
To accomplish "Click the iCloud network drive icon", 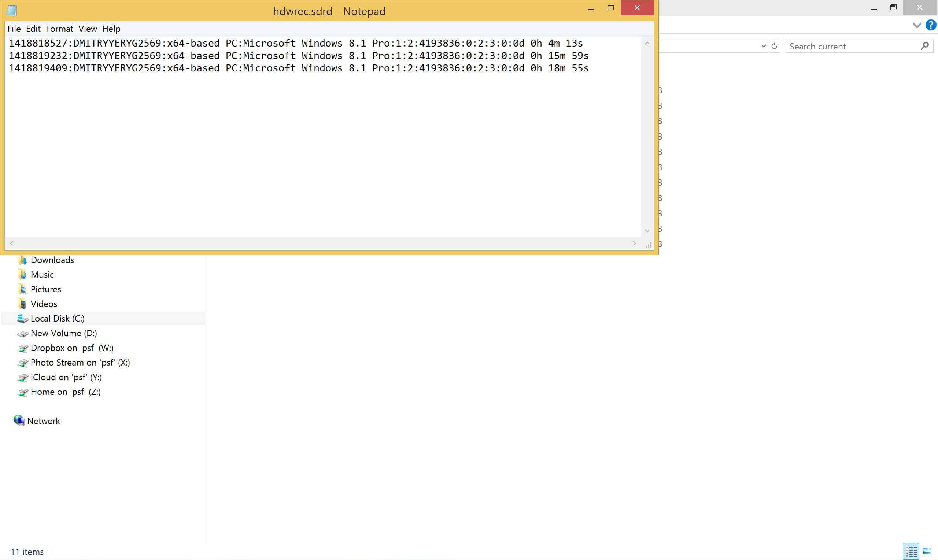I will (23, 378).
